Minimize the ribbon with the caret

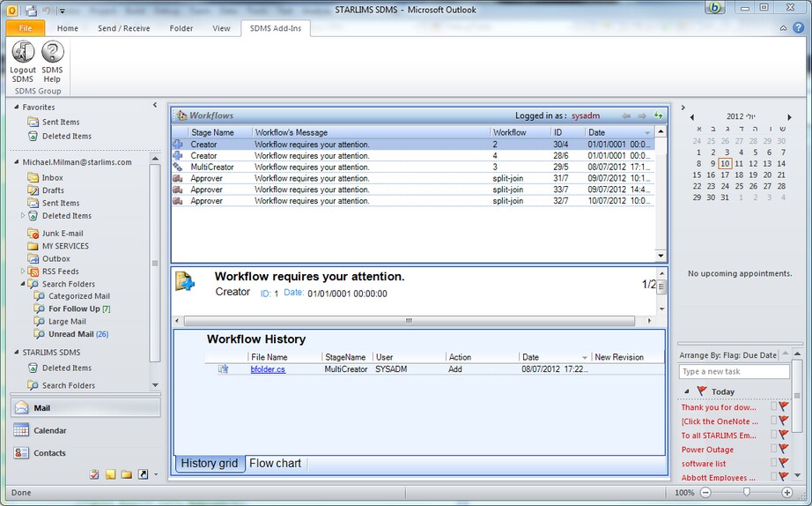coord(784,28)
